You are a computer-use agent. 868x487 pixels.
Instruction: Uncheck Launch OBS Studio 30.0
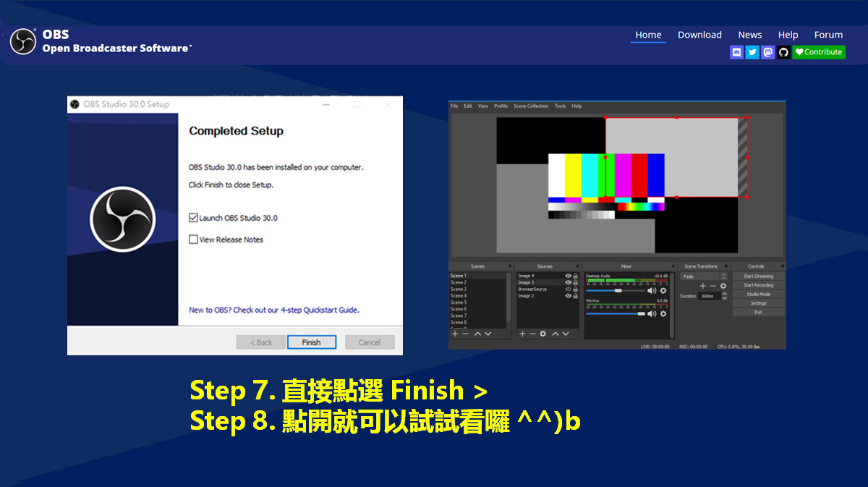pyautogui.click(x=193, y=218)
